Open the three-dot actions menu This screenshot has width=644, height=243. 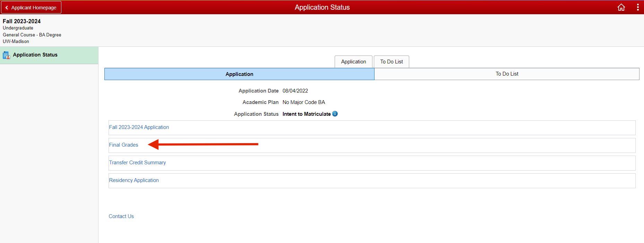(x=638, y=7)
